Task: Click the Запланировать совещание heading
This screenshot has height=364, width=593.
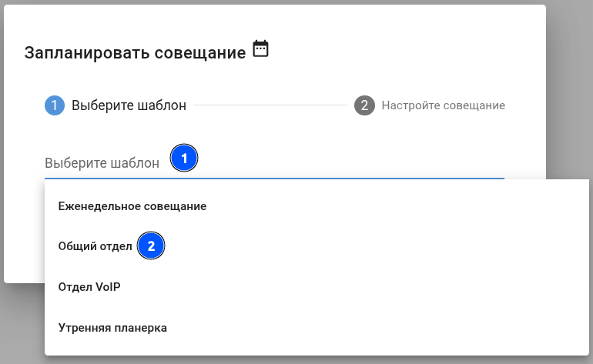Action: pyautogui.click(x=135, y=52)
